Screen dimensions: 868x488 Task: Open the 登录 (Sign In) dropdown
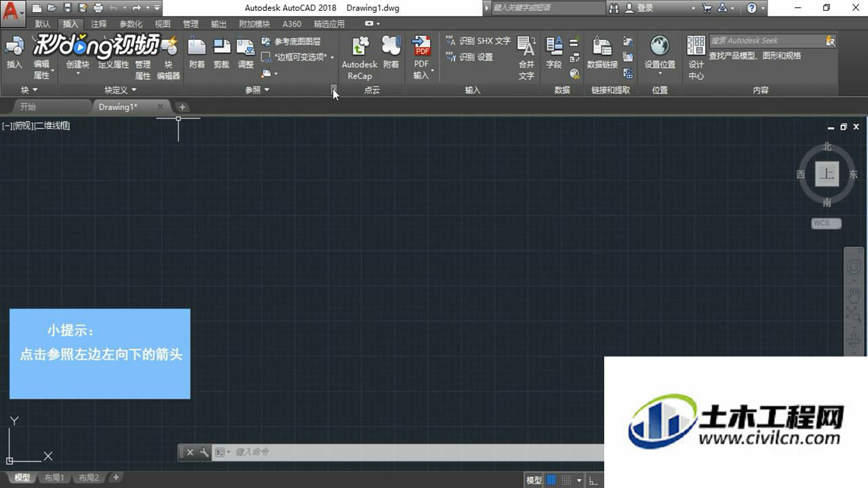[694, 8]
